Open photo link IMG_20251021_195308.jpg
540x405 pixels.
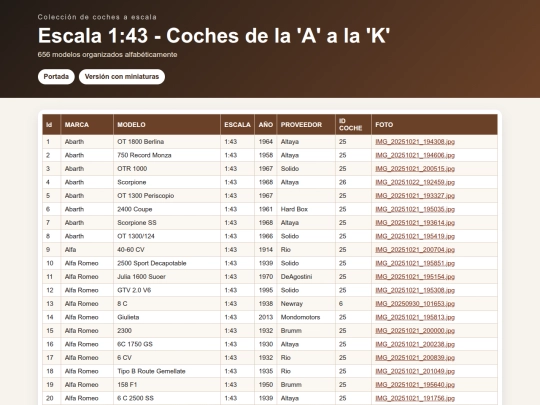pyautogui.click(x=415, y=290)
